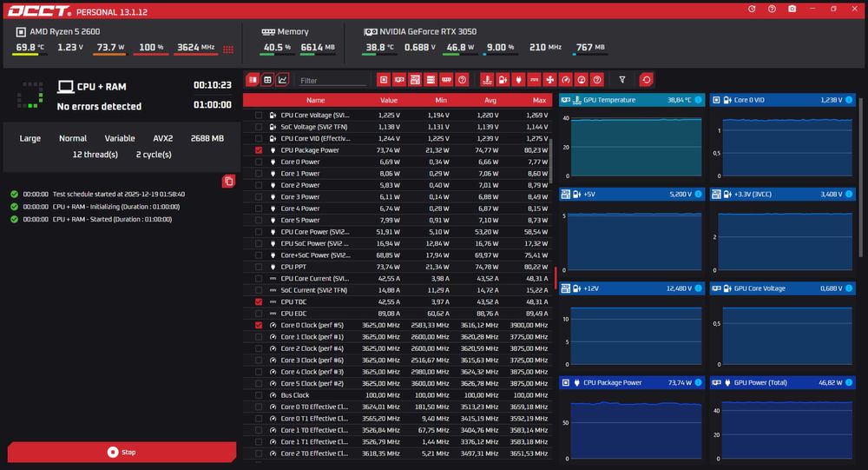Copy the test log with clipboard icon

[228, 182]
